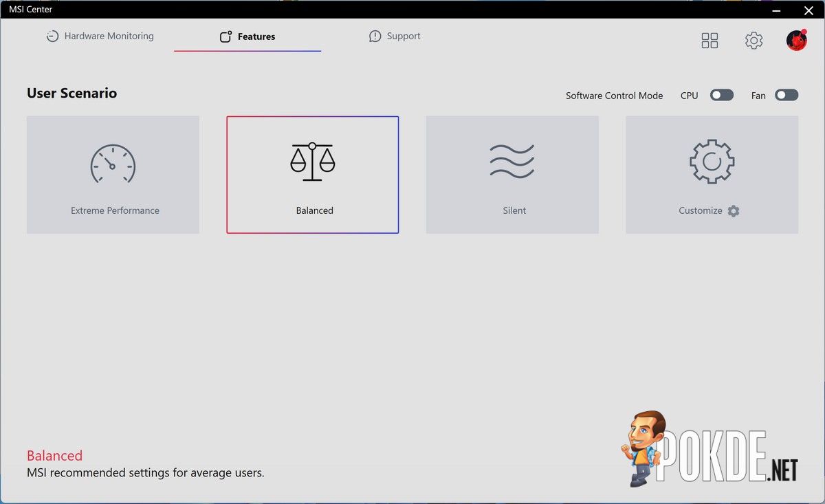
Task: Toggle the CPU software control switch
Action: [722, 95]
